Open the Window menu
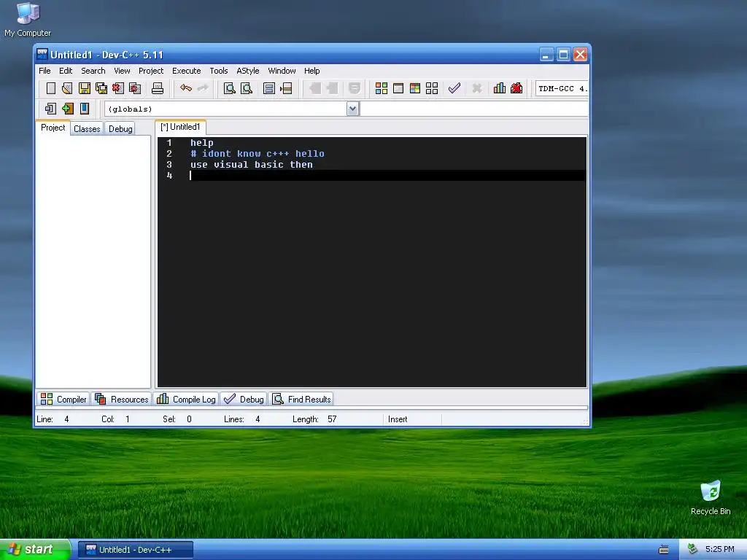 pyautogui.click(x=282, y=71)
